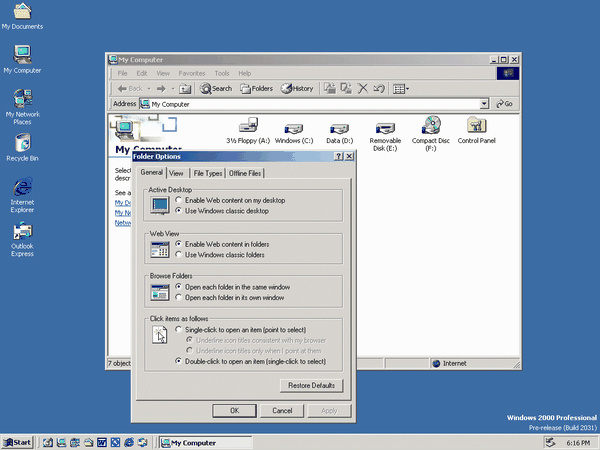Viewport: 600px width, 450px height.
Task: Open the Windows (C:) drive icon
Action: (x=294, y=133)
